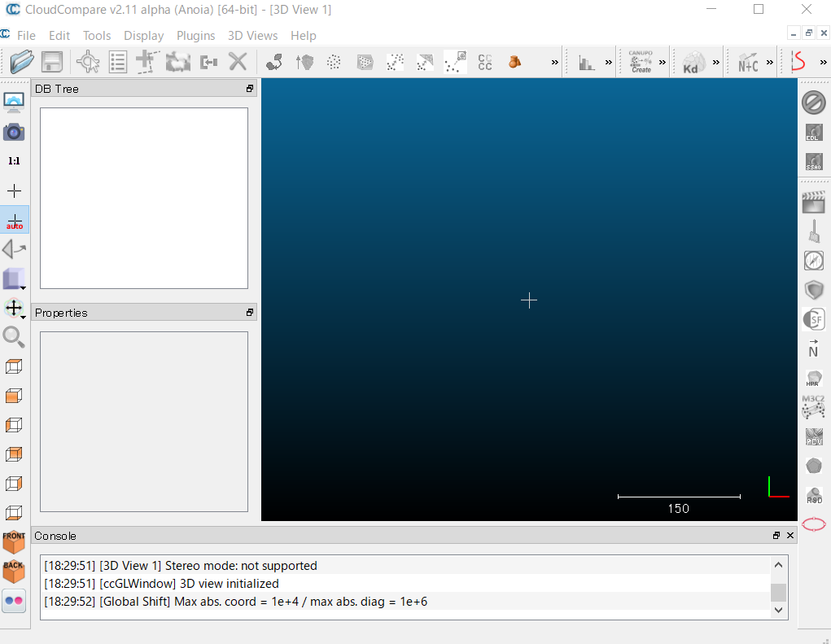
Task: Click the stereo glasses flickr-like icon
Action: point(14,601)
